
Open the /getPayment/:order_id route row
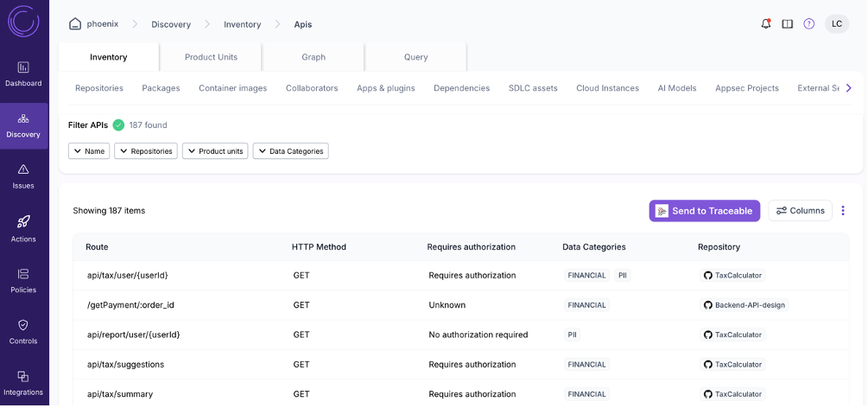461,305
